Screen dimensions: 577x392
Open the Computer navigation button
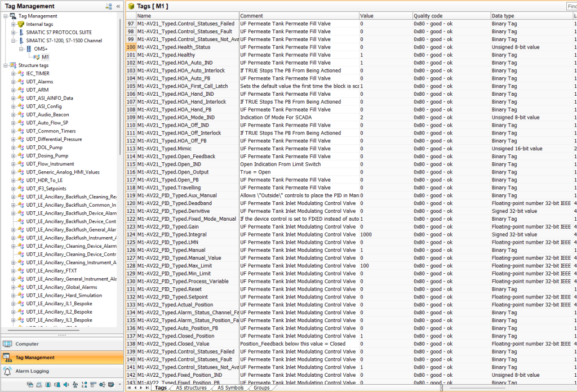(x=27, y=344)
